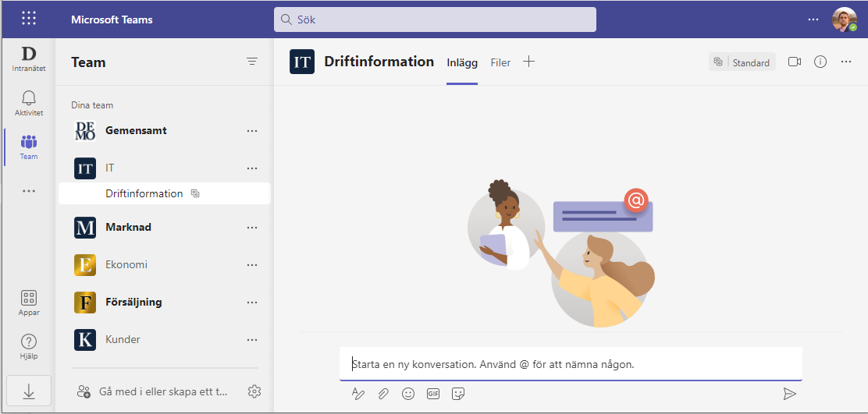
Task: Start a video meeting with camera icon
Action: (x=795, y=62)
